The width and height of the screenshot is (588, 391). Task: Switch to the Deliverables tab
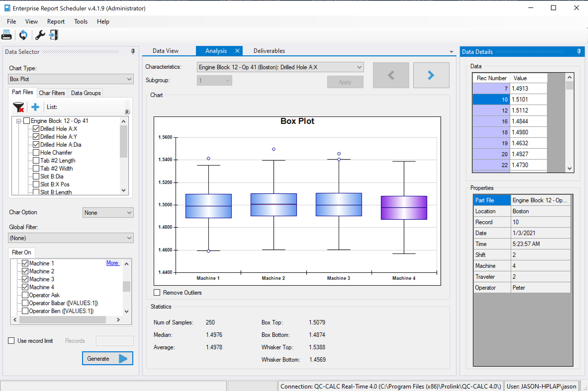pos(269,51)
